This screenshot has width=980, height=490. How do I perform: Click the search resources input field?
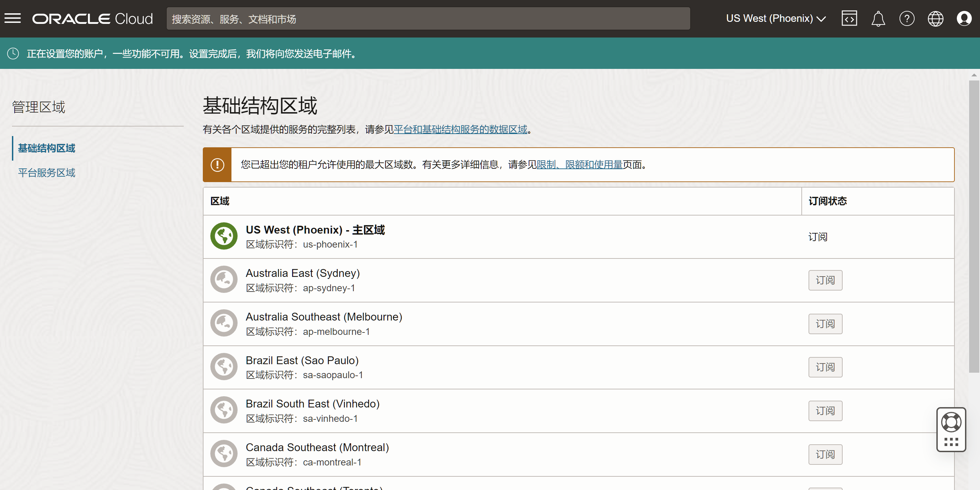coord(428,19)
